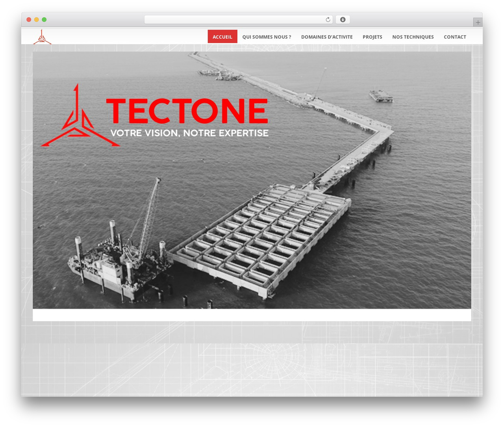The height and width of the screenshot is (427, 504).
Task: Open the QUI SOMMES NOUS ? page
Action: click(x=267, y=37)
